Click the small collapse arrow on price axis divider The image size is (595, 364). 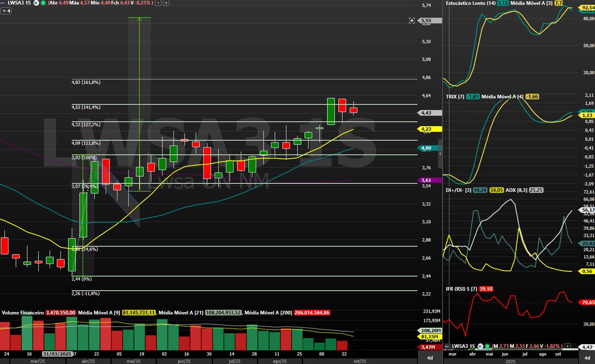(x=441, y=154)
